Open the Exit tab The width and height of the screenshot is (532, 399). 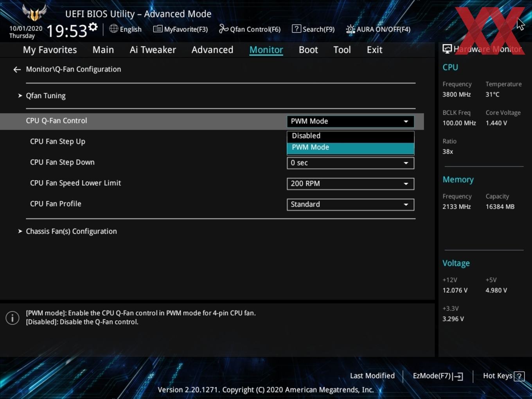pos(374,50)
